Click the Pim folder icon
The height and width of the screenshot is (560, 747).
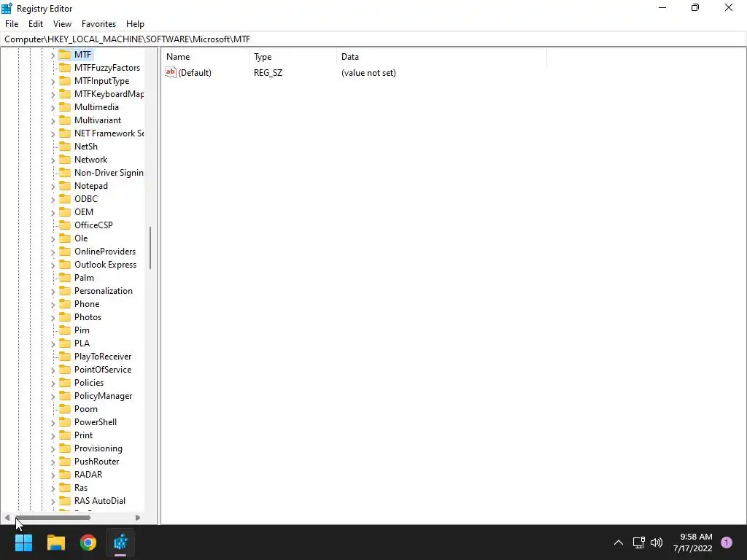pyautogui.click(x=65, y=330)
